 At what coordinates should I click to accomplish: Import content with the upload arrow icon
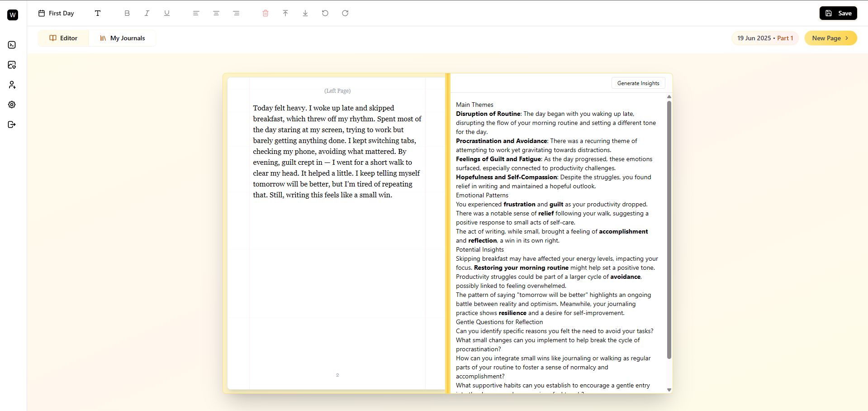[285, 13]
